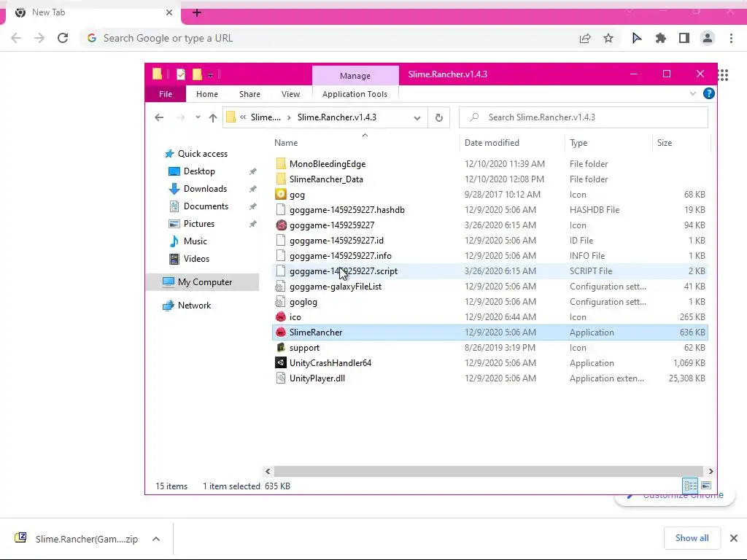Click the Manage contextual tab

click(355, 76)
